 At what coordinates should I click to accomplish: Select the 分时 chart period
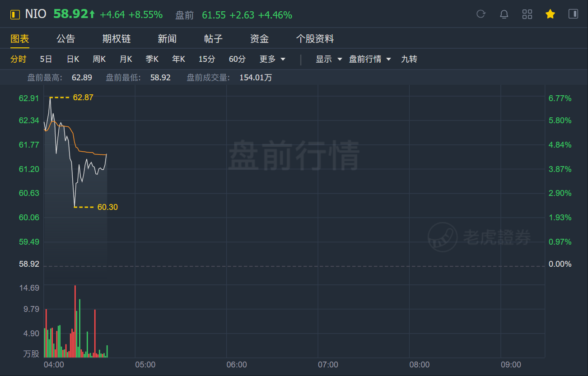point(19,59)
